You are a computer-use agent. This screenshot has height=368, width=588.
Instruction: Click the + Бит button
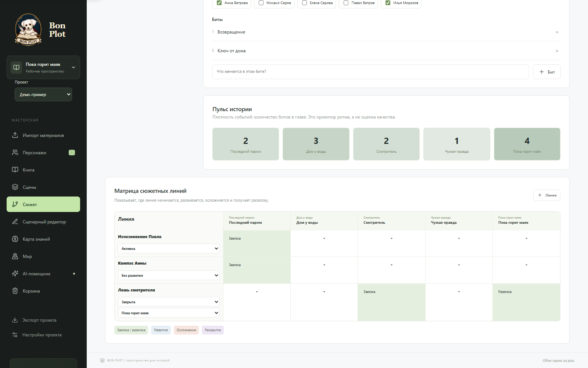(546, 72)
